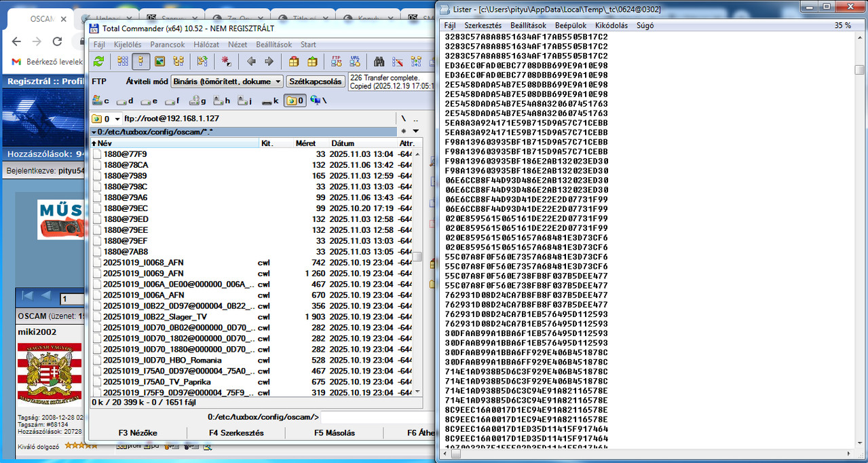Image resolution: width=868 pixels, height=463 pixels.
Task: Open the transfer mode dropdown
Action: (227, 81)
